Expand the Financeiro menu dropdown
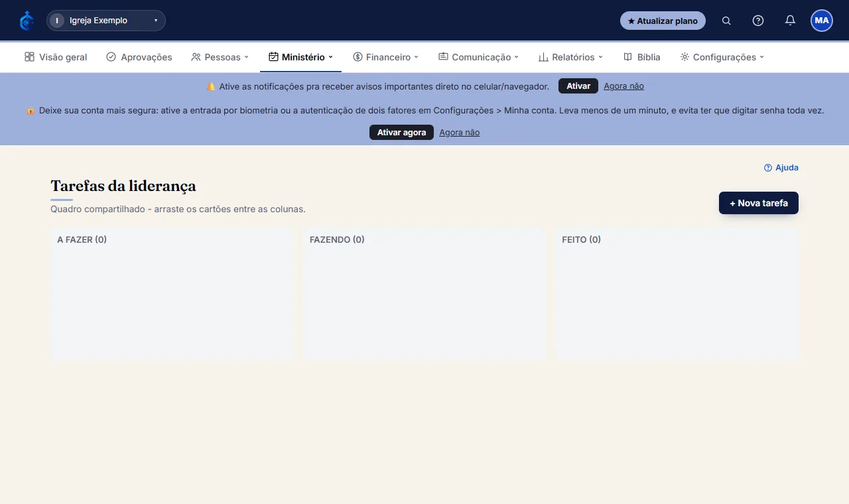Viewport: 849px width, 504px height. pyautogui.click(x=386, y=57)
